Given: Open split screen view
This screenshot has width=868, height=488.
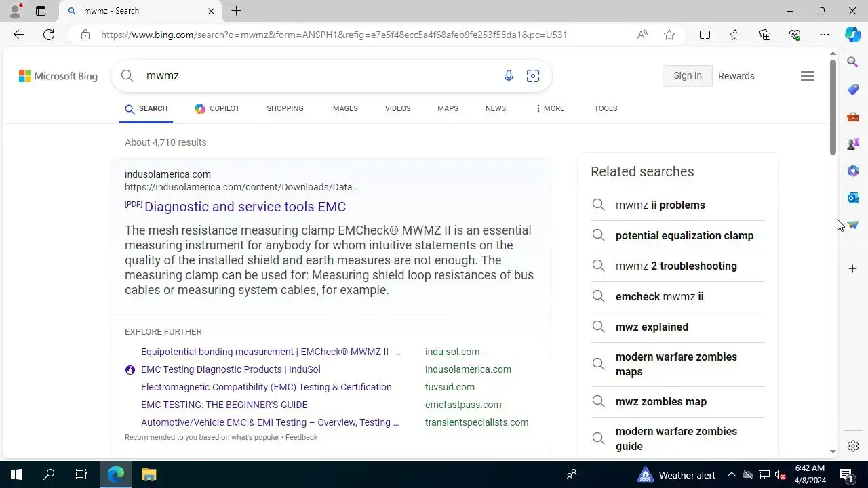Looking at the screenshot, I should (705, 35).
